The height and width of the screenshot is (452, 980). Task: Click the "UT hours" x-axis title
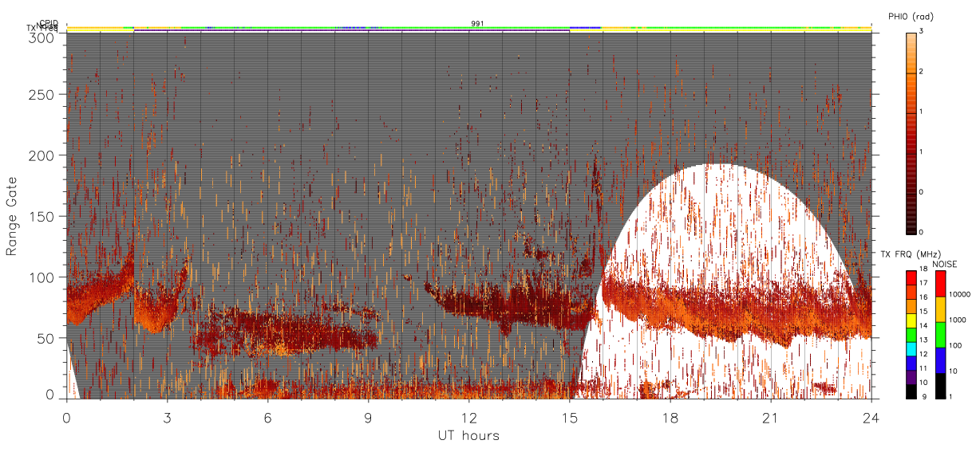[468, 435]
